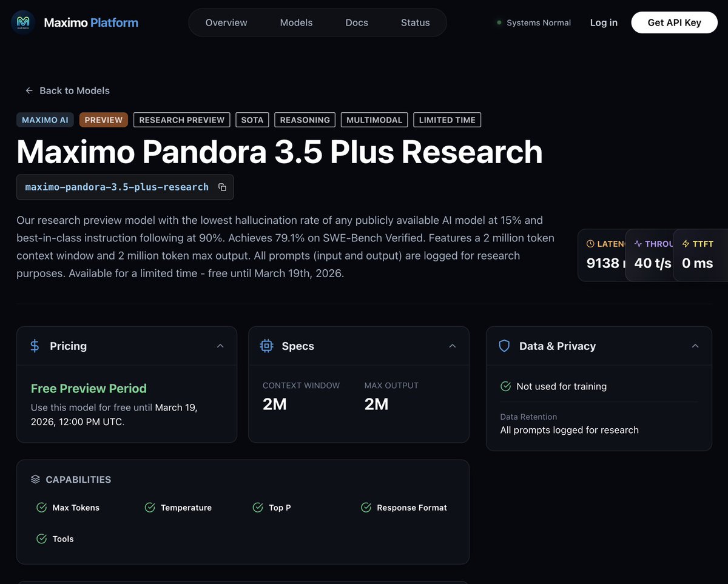Open the Status nav tab
The image size is (728, 584).
[x=415, y=22]
